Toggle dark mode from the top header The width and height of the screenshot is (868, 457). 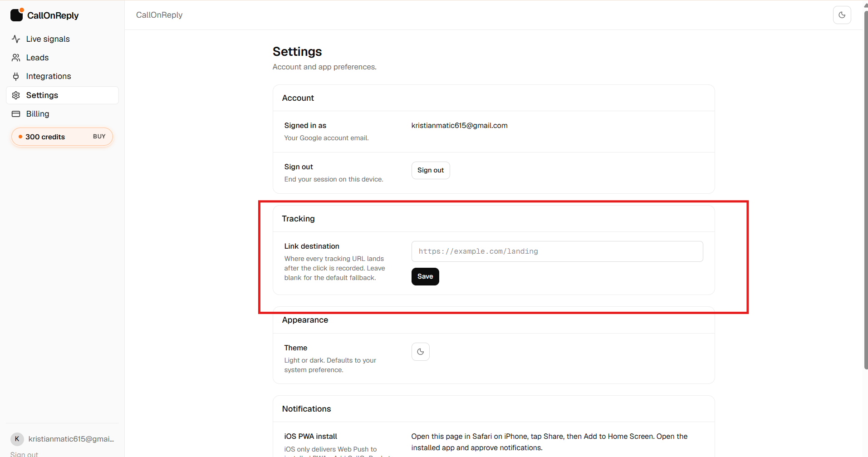click(x=842, y=15)
